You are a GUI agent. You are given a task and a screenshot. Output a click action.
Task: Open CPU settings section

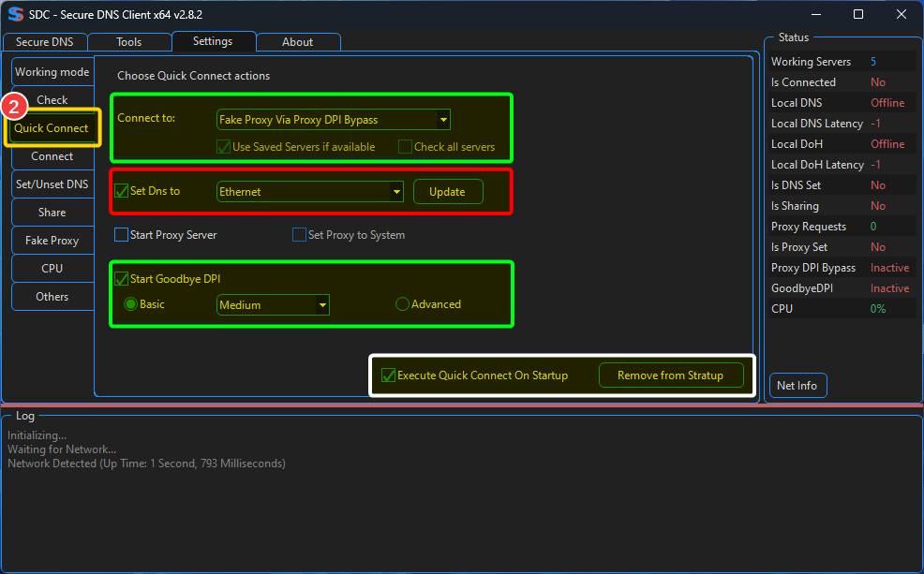[52, 269]
